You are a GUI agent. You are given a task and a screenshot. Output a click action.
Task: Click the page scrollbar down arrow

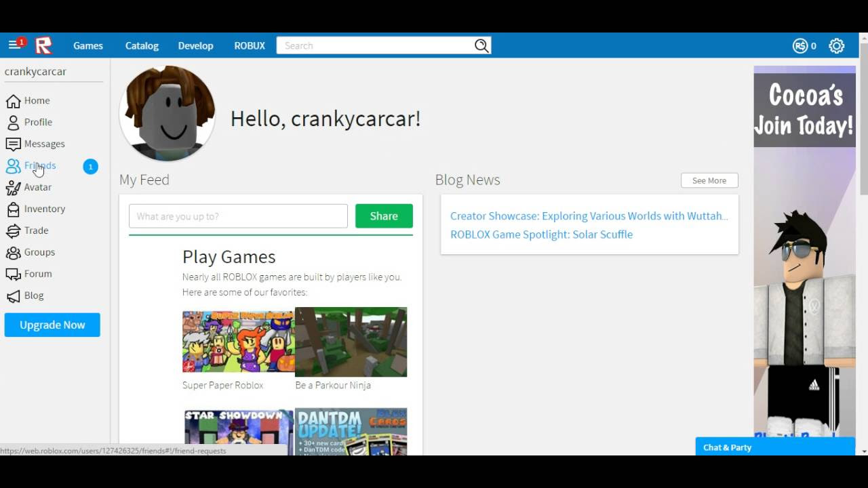(x=863, y=451)
